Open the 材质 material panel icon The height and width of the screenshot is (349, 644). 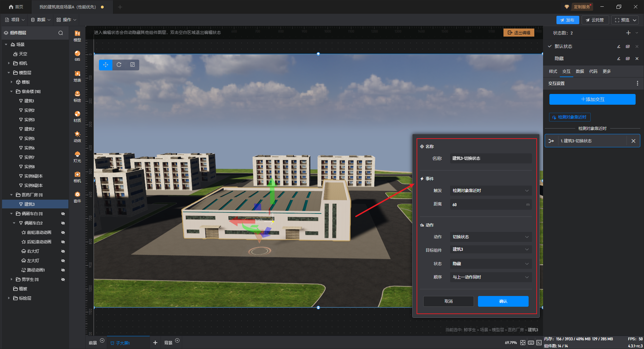(77, 116)
